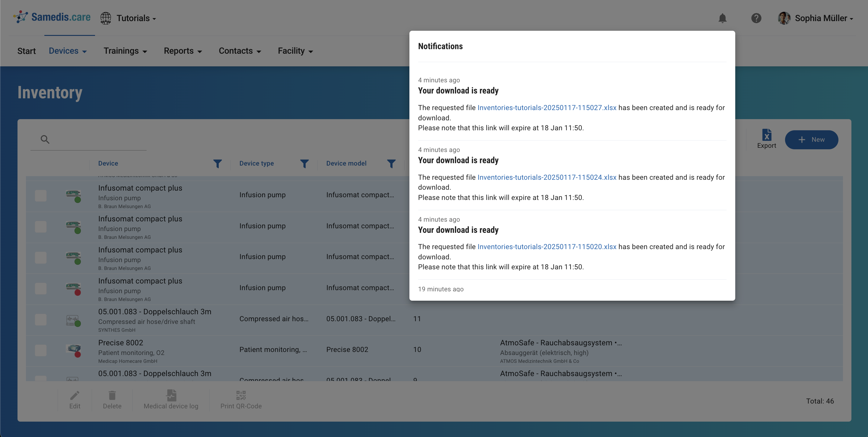Tick the Doppelschlauch 3m row 11 checkbox
868x437 pixels.
[x=41, y=319]
